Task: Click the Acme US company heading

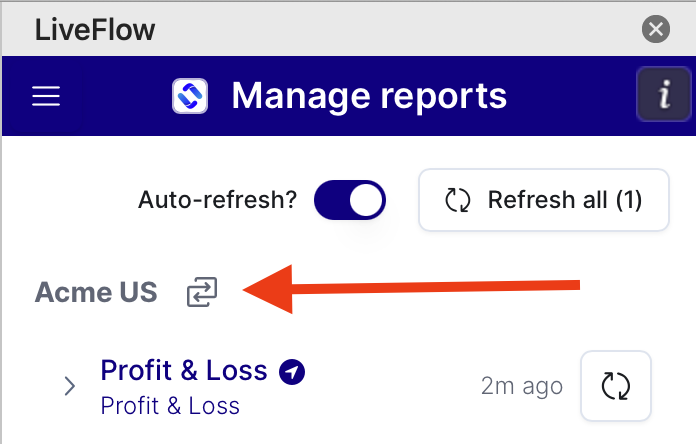Action: pos(96,292)
